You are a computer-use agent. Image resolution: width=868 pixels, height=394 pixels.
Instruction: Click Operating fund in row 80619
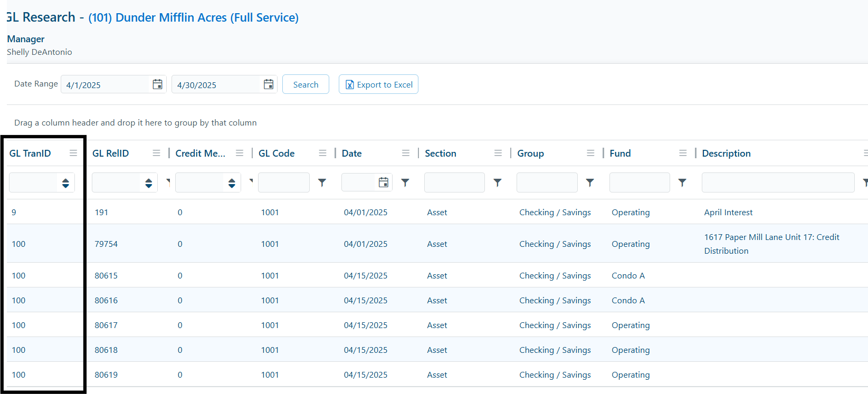pyautogui.click(x=631, y=374)
